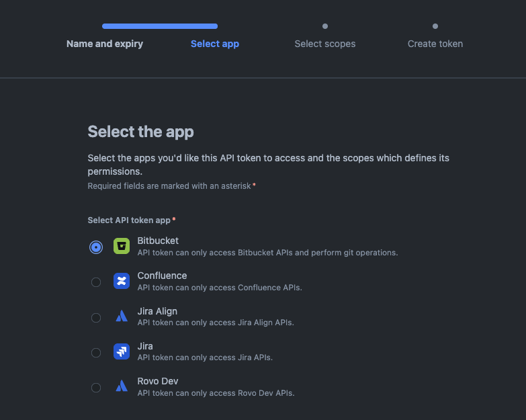Click the Rovo Dev option label

coord(158,381)
